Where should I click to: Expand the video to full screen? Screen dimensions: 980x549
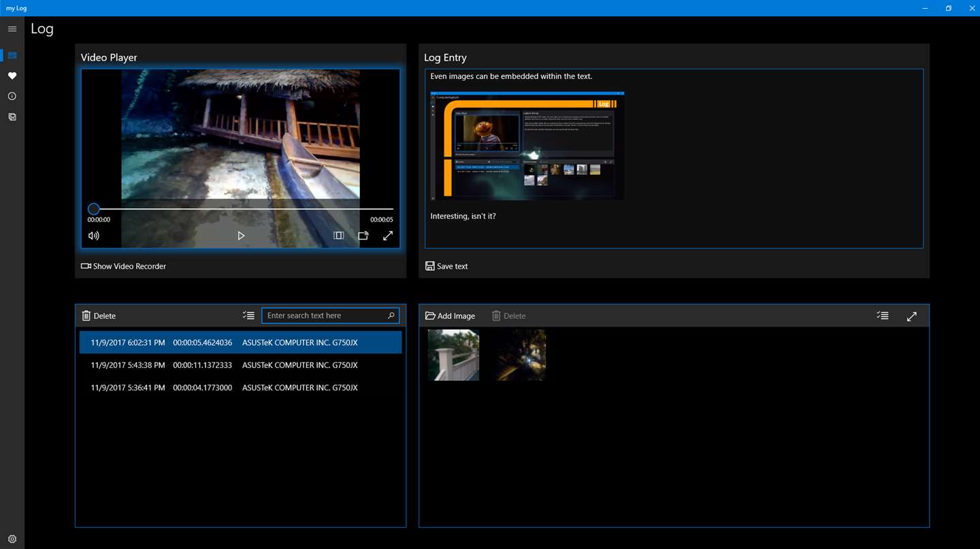[x=388, y=236]
